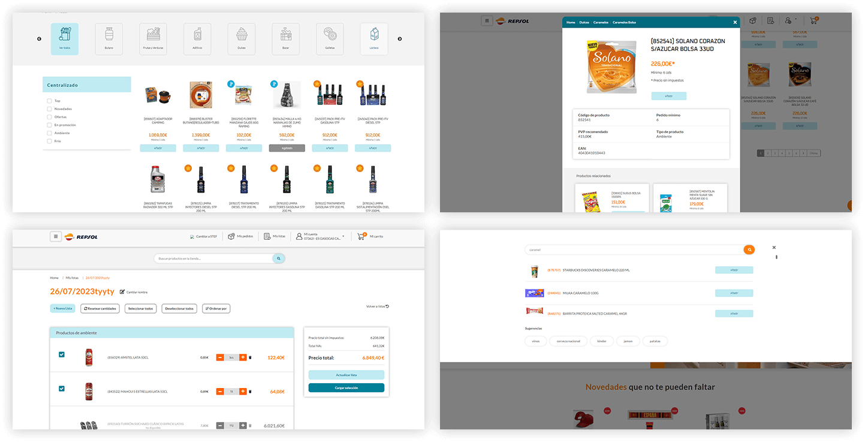Check the Ambiente filter checkbox

(49, 133)
